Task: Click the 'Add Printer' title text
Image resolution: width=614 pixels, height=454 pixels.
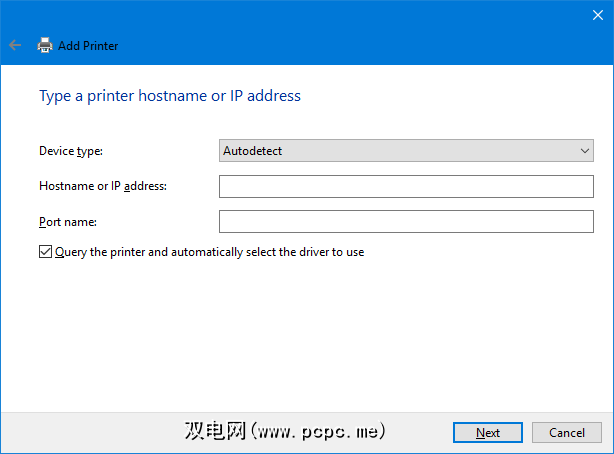Action: coord(88,45)
